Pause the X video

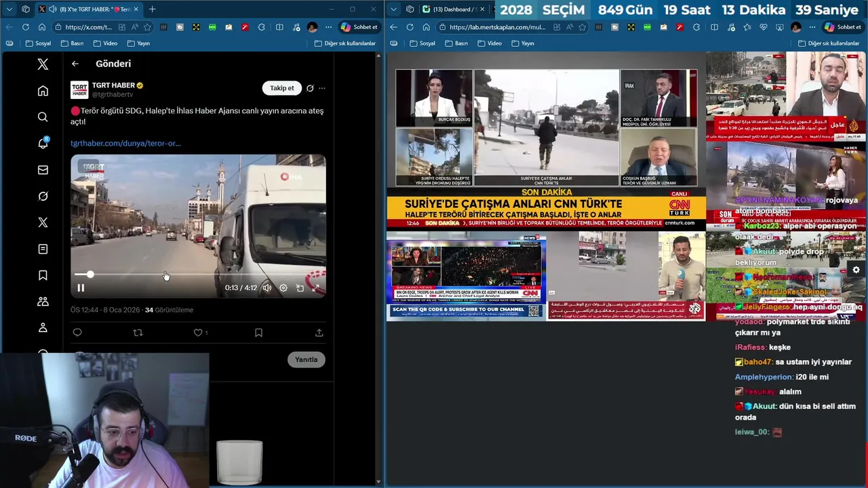[81, 288]
